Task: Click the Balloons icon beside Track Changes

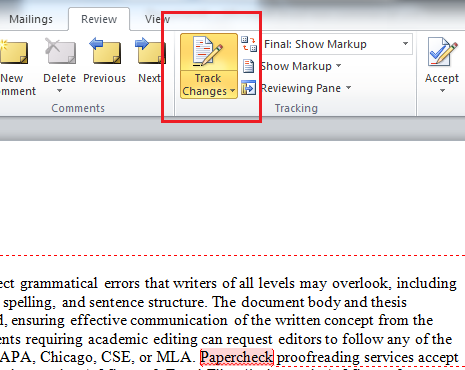Action: pyautogui.click(x=249, y=44)
